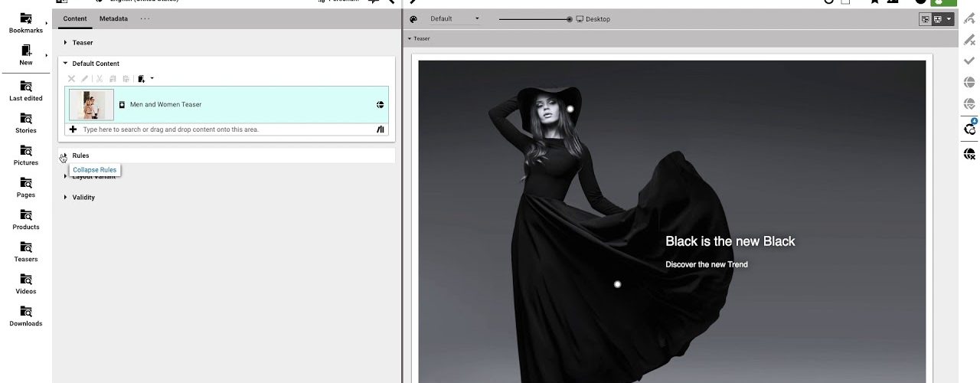Open the more tabs ellipsis
The image size is (980, 383).
coord(145,18)
